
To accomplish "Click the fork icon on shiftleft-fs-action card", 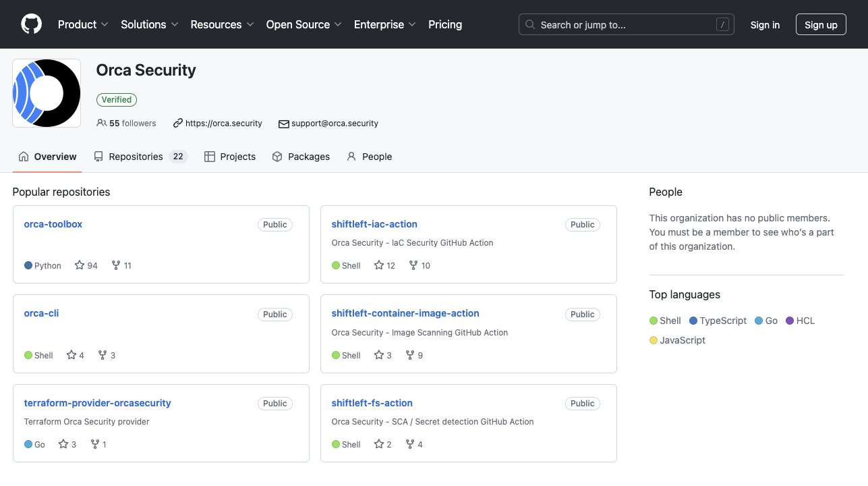I will click(x=410, y=444).
